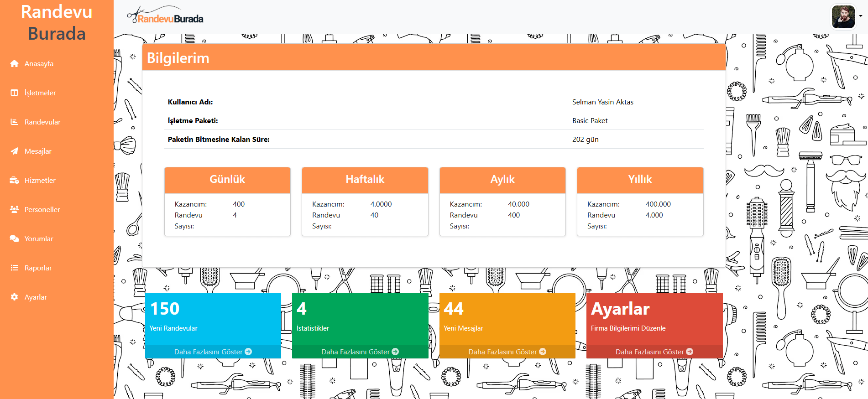
Task: Open Personeller section
Action: [42, 209]
